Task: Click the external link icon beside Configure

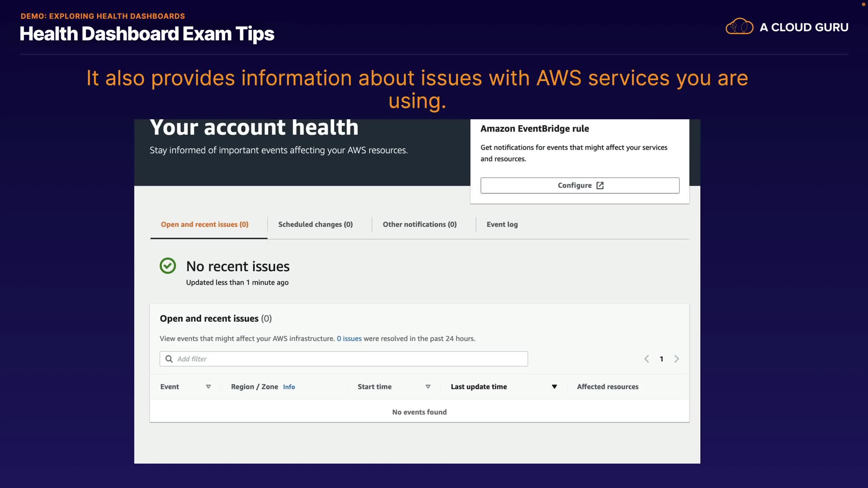Action: pos(600,186)
